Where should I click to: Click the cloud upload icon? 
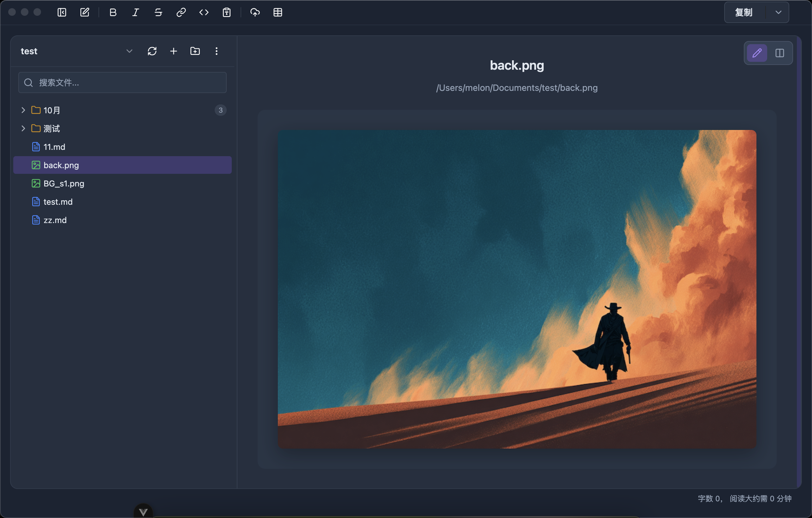point(255,13)
